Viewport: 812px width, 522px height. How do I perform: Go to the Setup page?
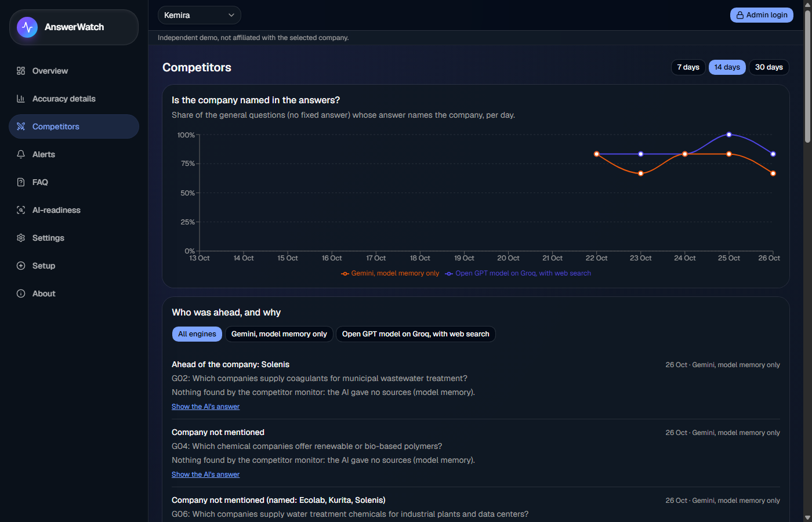(x=74, y=266)
